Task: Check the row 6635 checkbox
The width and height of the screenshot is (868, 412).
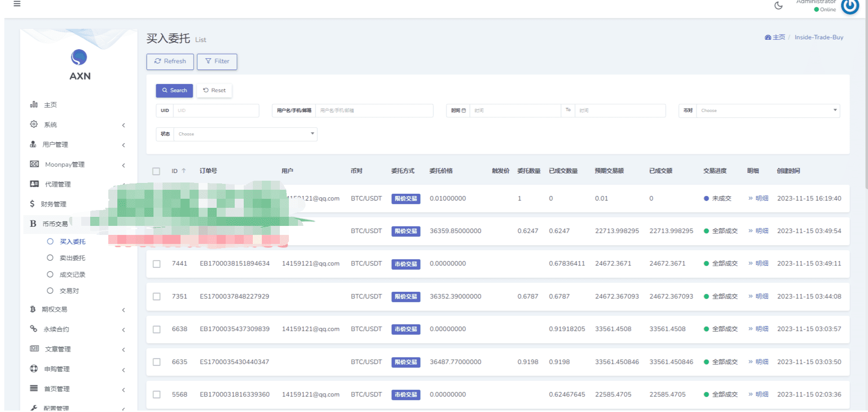Action: [157, 362]
